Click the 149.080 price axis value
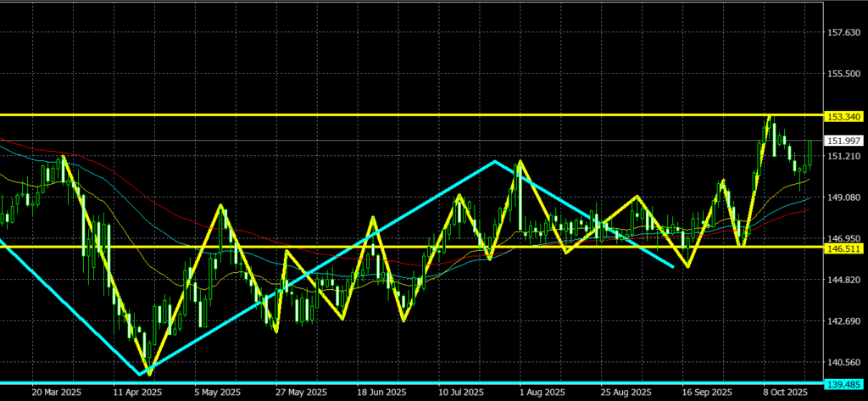868x401 pixels. (843, 198)
